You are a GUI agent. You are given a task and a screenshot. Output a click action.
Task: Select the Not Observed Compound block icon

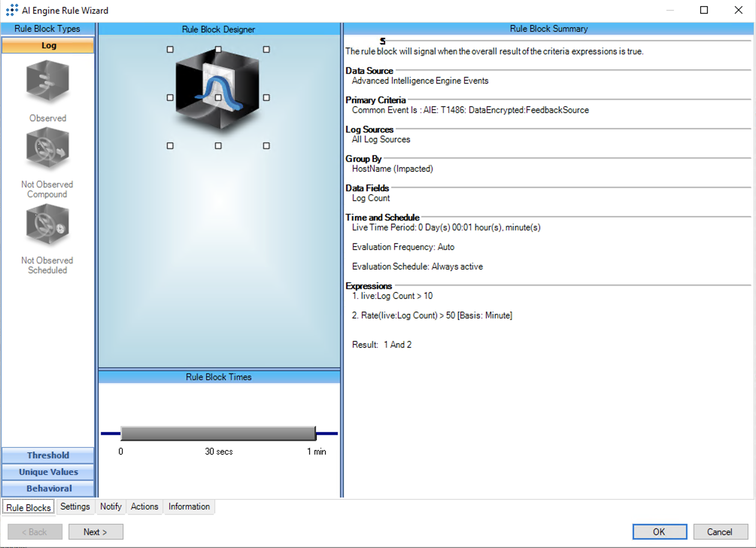tap(47, 149)
